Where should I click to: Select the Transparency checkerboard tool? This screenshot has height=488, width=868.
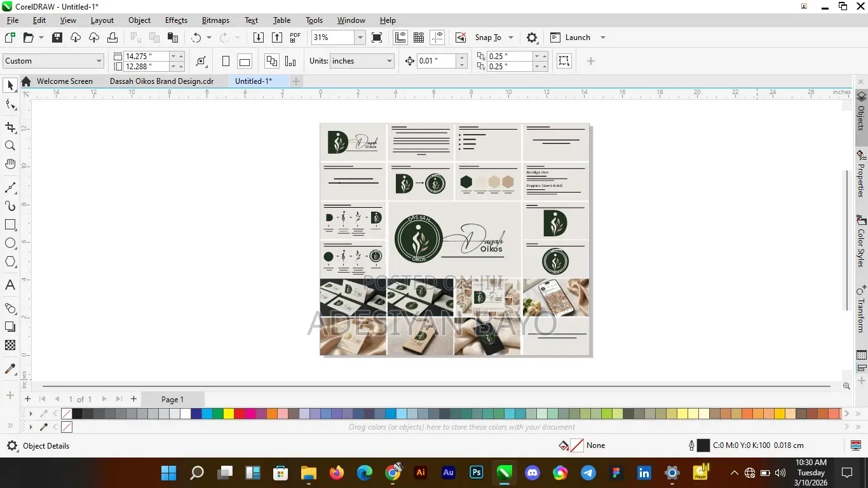[10, 345]
